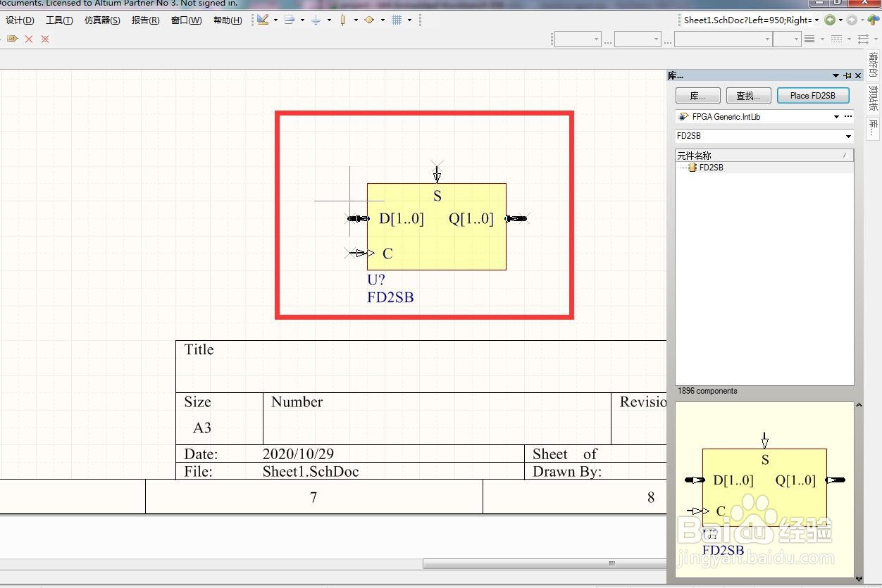Click the U? designator label
Viewport: 882px width, 588px height.
(x=376, y=280)
